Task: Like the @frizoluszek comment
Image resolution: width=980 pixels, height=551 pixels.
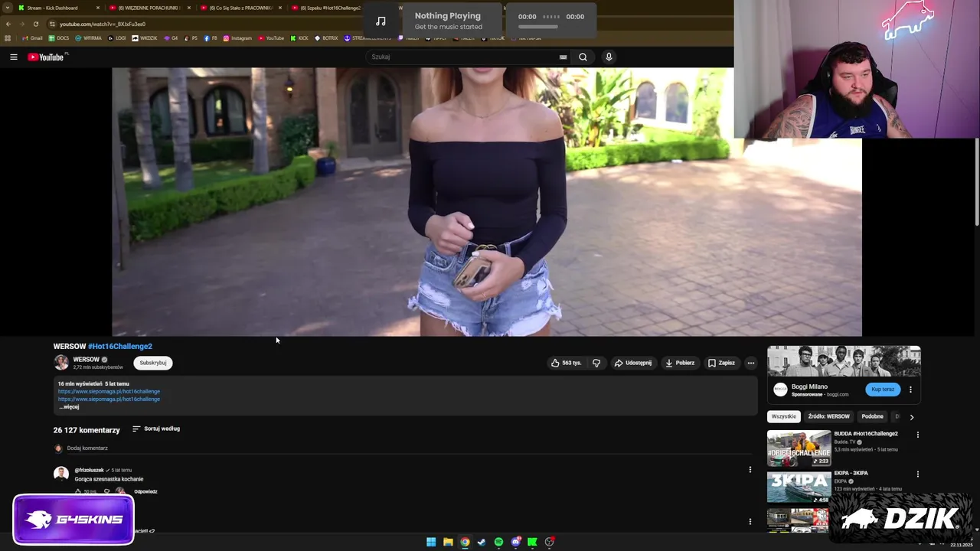Action: pos(78,491)
